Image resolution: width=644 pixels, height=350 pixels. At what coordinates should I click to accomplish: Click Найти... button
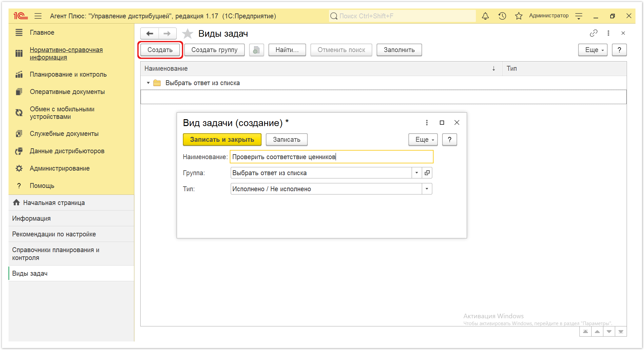coord(287,50)
